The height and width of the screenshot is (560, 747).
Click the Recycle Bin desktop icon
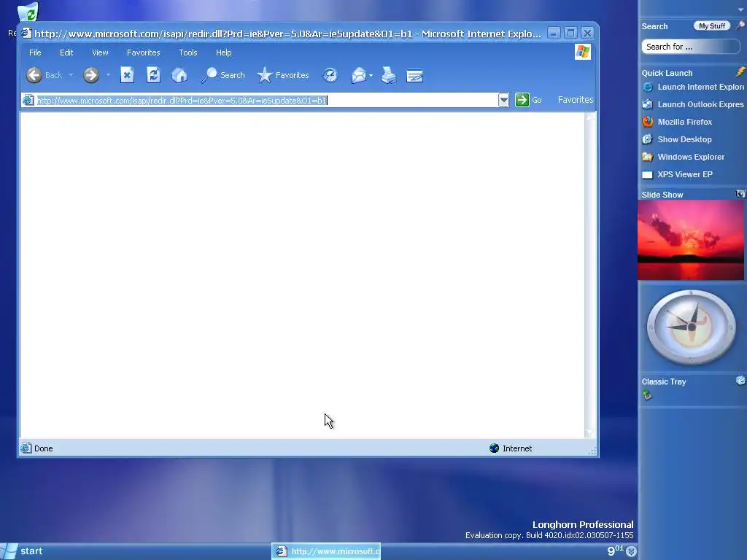tap(28, 13)
